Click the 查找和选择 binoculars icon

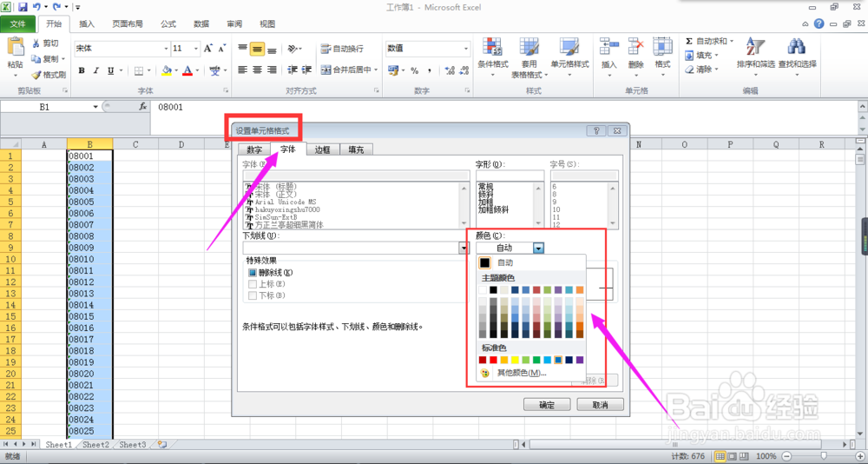[797, 47]
